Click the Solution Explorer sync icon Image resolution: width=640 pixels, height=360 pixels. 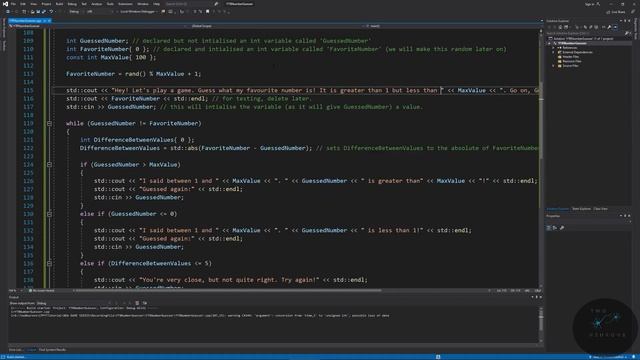585,27
